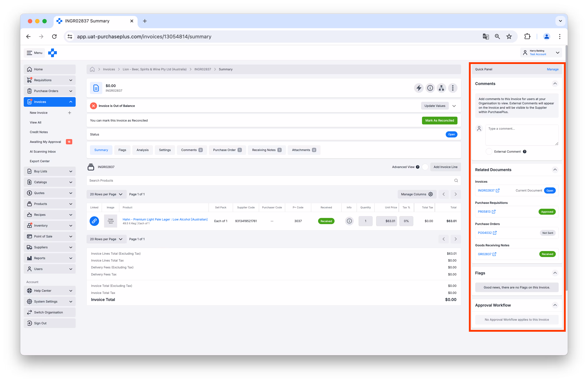The height and width of the screenshot is (382, 588).
Task: Open the 20 Rows per Page dropdown
Action: [106, 194]
